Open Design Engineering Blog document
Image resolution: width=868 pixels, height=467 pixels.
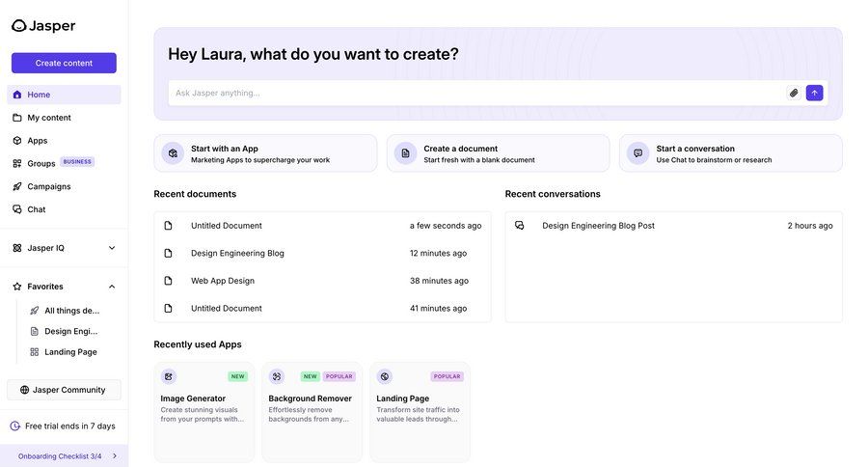[322, 253]
